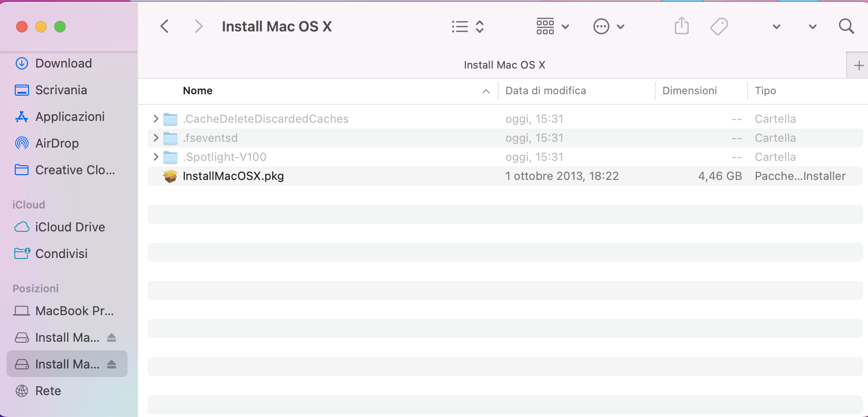Open the group-by grid dropdown
Viewport: 868px width, 417px height.
coord(552,27)
